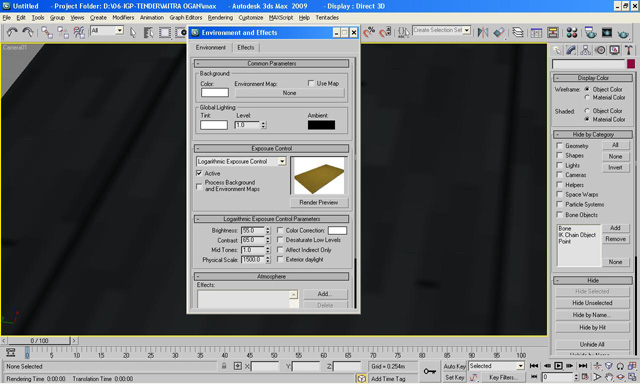
Task: Collapse Display Color rollout
Action: [x=593, y=78]
